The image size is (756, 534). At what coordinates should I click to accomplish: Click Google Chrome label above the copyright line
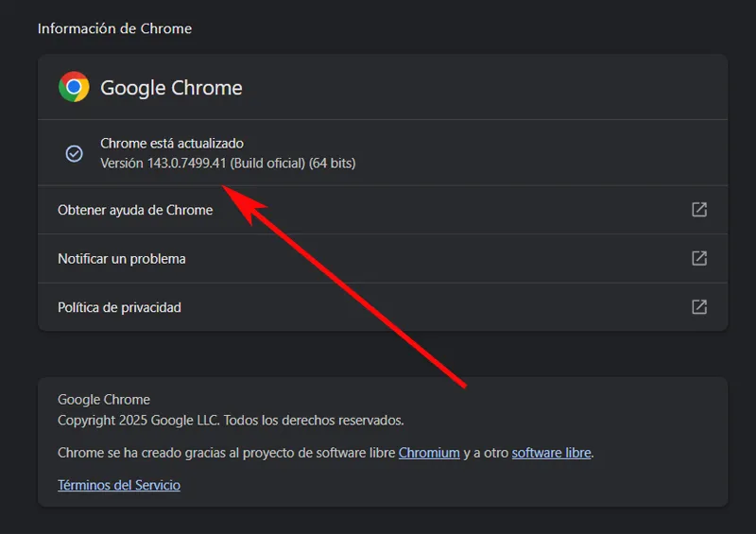[104, 400]
